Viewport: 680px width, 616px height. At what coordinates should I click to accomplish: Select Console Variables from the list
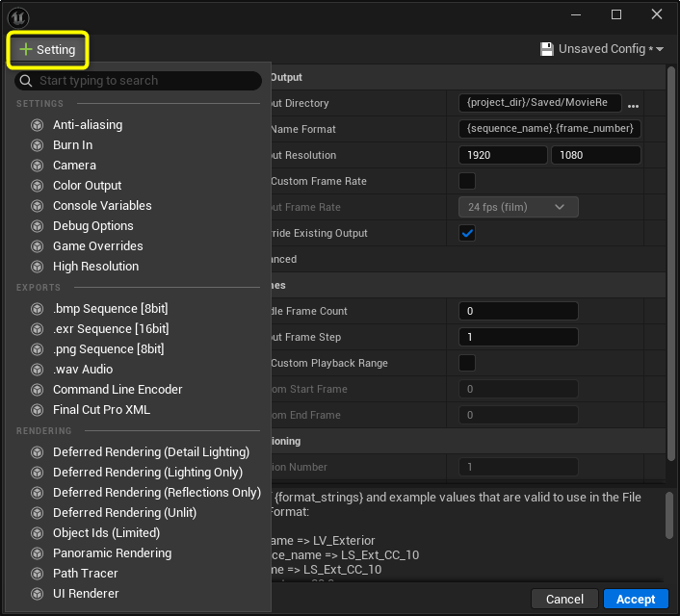click(x=102, y=206)
